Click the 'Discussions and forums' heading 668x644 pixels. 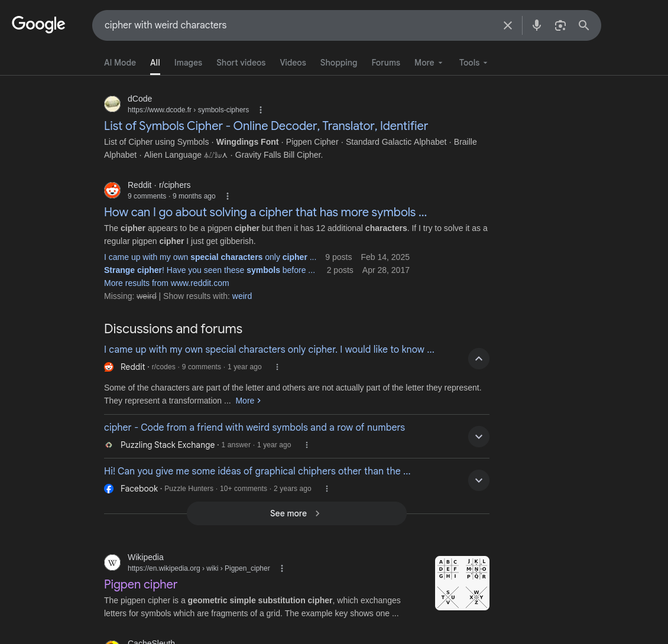click(173, 329)
